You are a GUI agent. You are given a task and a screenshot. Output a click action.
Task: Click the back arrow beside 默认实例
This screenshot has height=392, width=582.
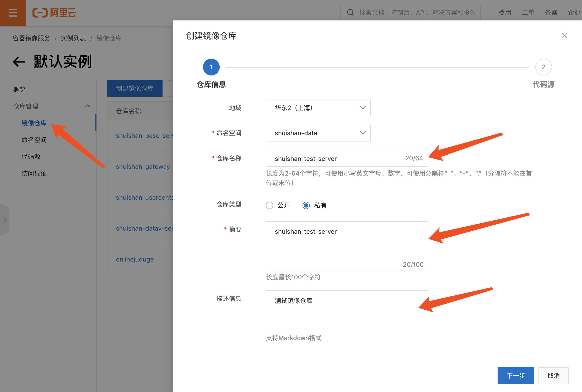click(x=19, y=62)
